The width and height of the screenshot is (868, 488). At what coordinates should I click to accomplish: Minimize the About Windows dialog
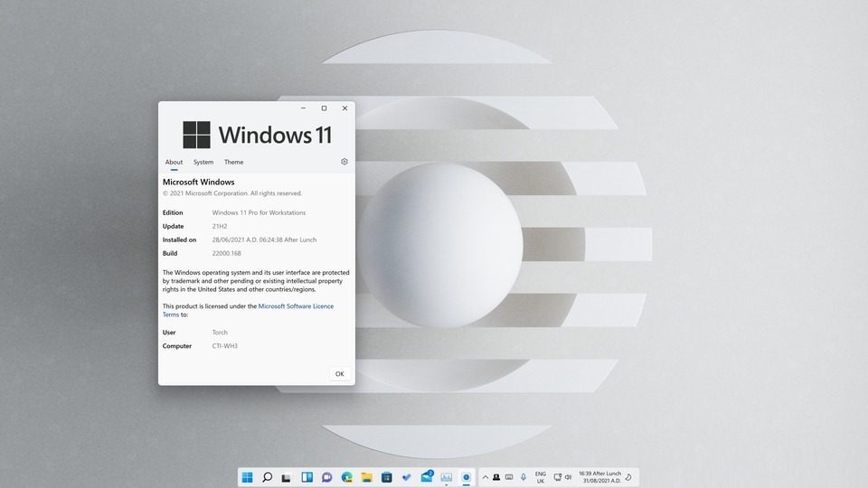[x=304, y=108]
